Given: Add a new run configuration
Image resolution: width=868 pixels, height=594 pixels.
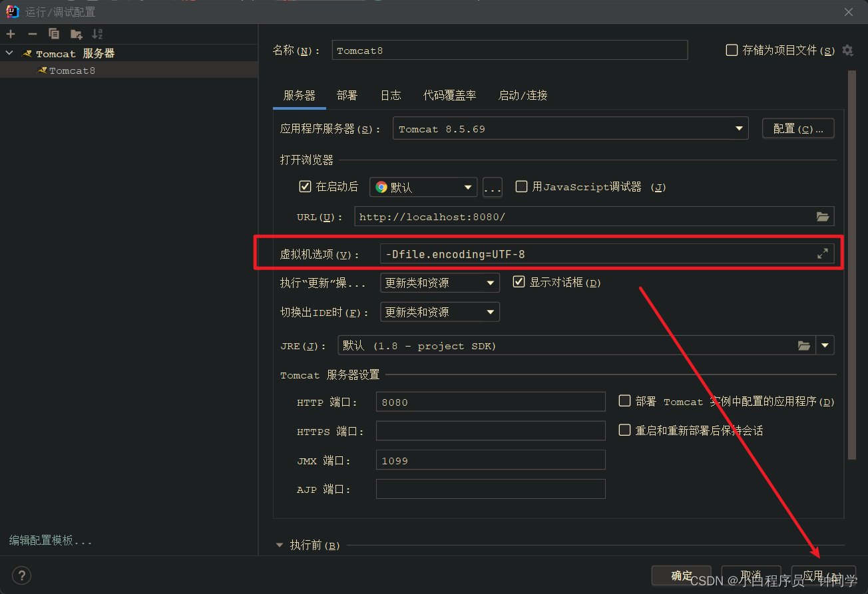Looking at the screenshot, I should (11, 34).
